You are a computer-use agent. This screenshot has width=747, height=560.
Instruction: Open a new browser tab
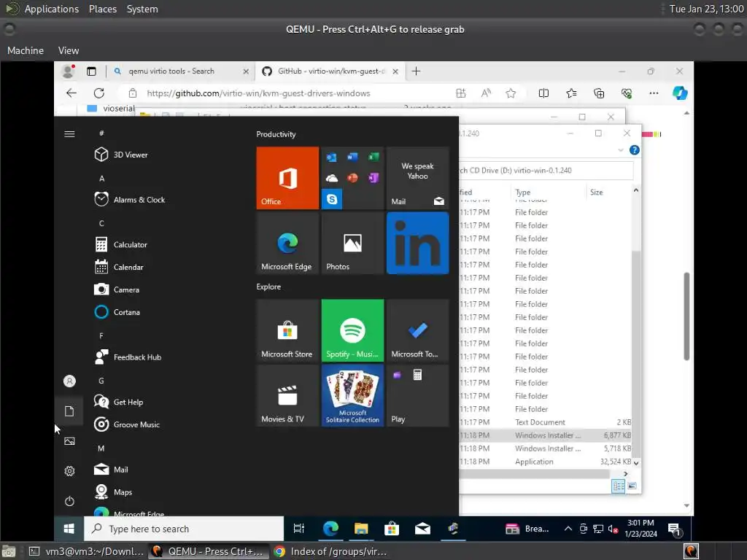point(416,71)
